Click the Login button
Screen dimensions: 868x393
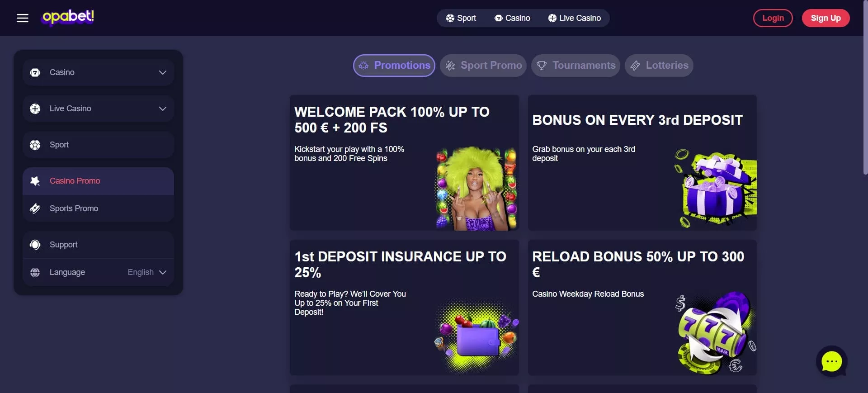click(773, 18)
